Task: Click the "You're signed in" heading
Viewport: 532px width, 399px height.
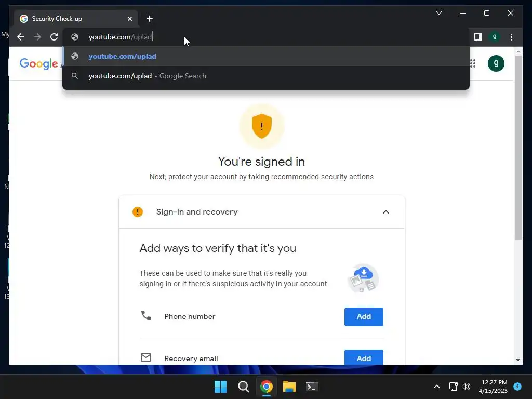Action: tap(261, 162)
